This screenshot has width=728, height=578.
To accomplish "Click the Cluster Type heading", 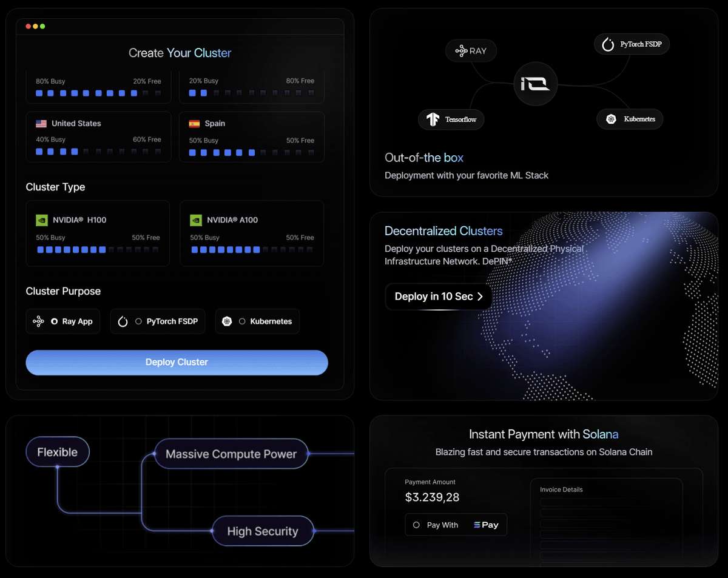I will pos(55,187).
